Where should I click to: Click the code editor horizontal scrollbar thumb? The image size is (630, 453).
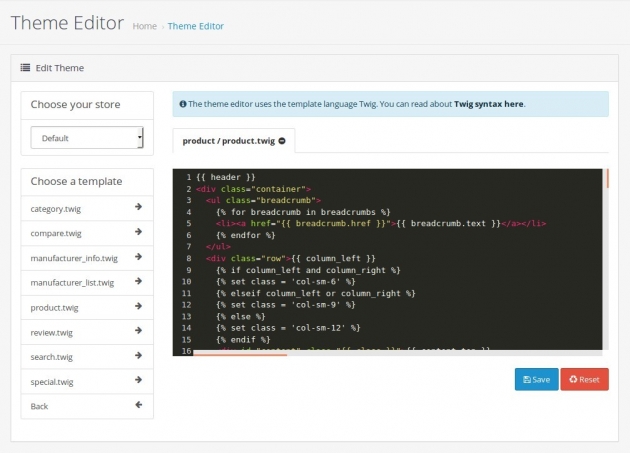point(240,355)
